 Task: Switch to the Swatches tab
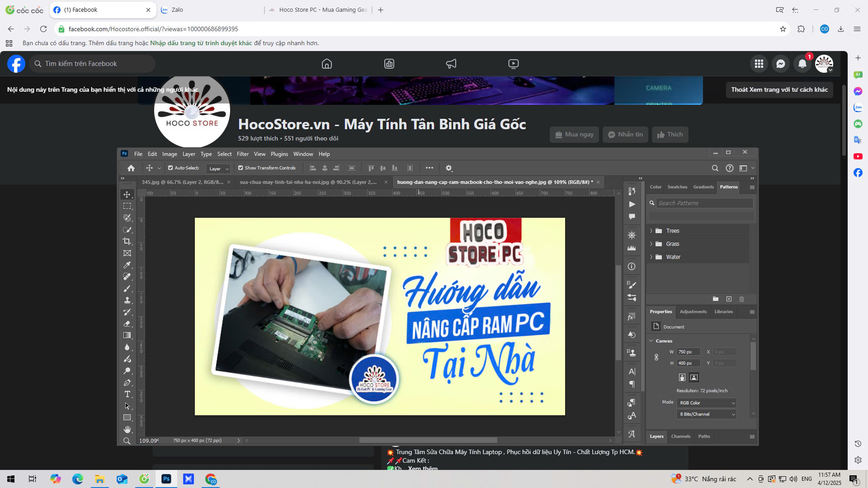(677, 187)
